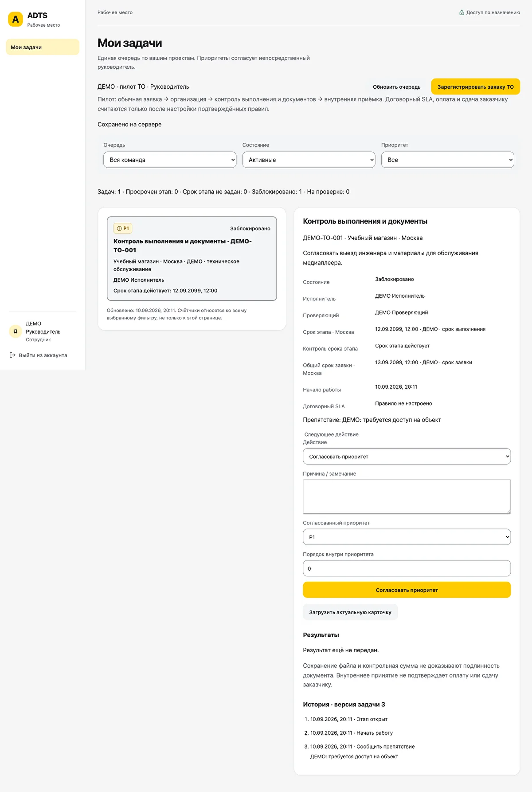Click Зарегистрировать заявку ТО button

point(475,87)
